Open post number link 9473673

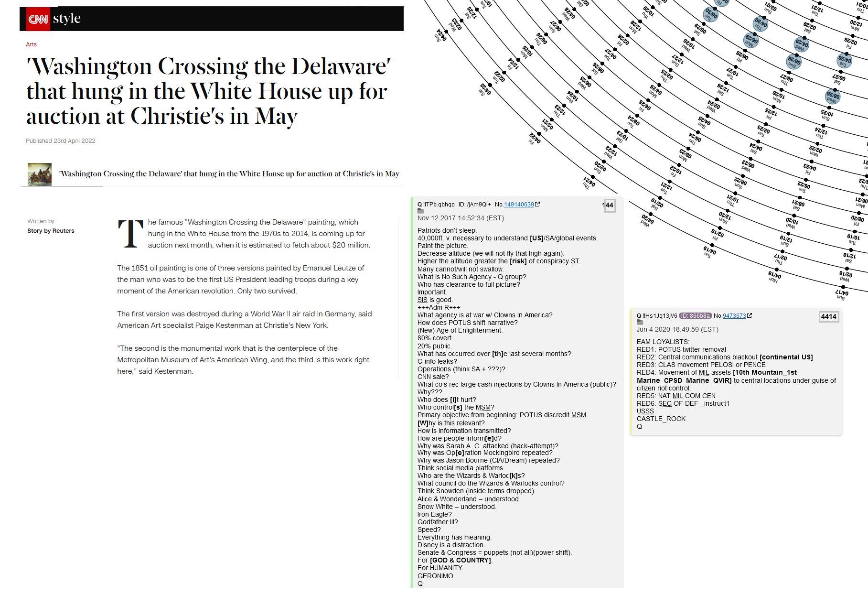click(x=734, y=316)
